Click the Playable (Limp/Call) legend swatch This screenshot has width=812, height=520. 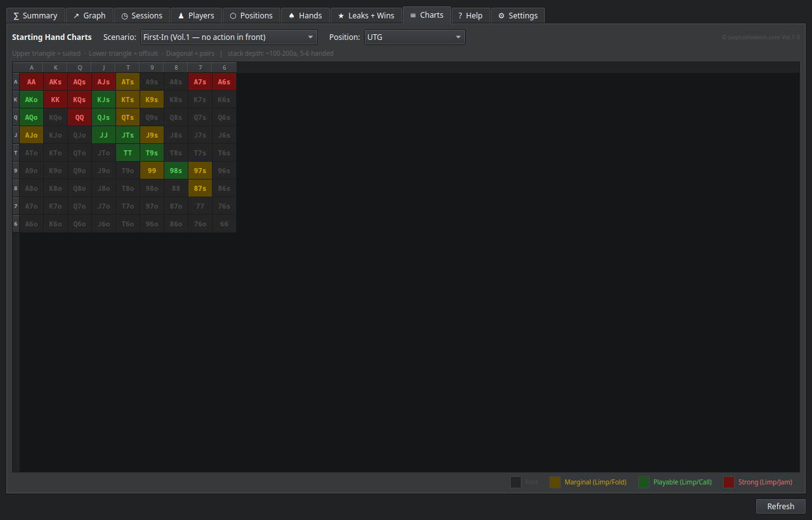pos(644,482)
